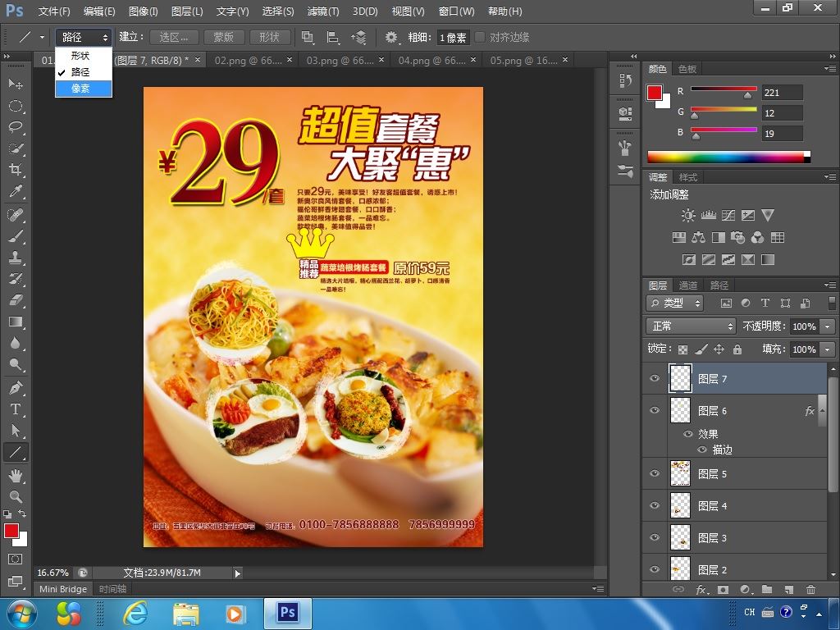Open the blend mode 正常 dropdown
Screen dimensions: 840x630
pyautogui.click(x=691, y=326)
